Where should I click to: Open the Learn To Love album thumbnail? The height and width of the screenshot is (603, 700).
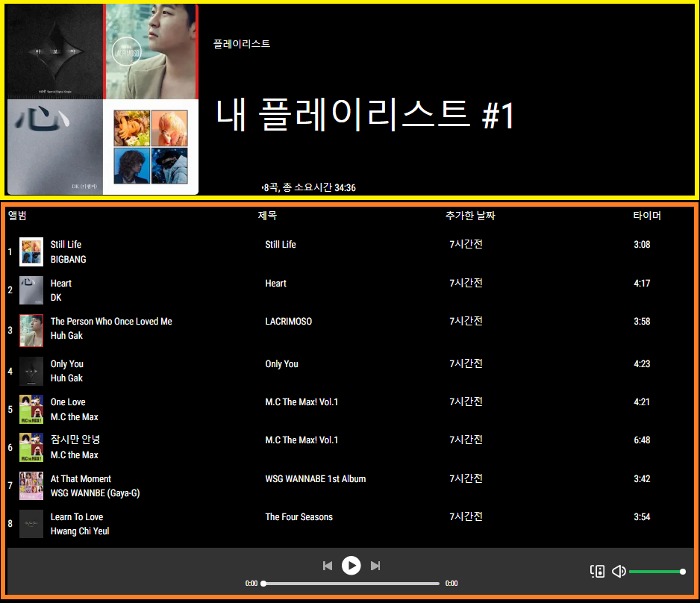point(31,524)
